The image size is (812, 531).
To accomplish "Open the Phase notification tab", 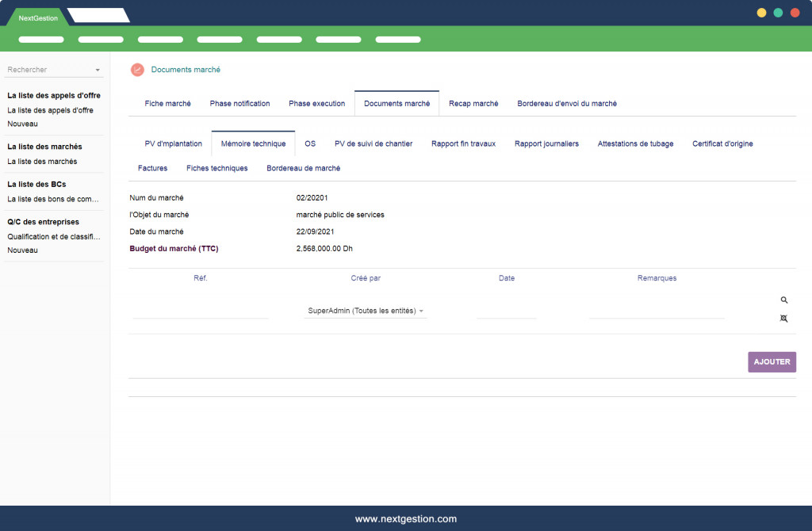I will 239,104.
